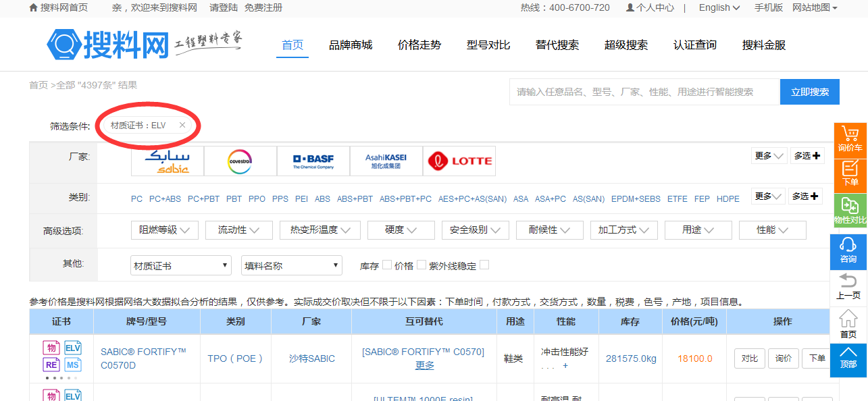Select the LOTTE manufacturer logo

459,161
